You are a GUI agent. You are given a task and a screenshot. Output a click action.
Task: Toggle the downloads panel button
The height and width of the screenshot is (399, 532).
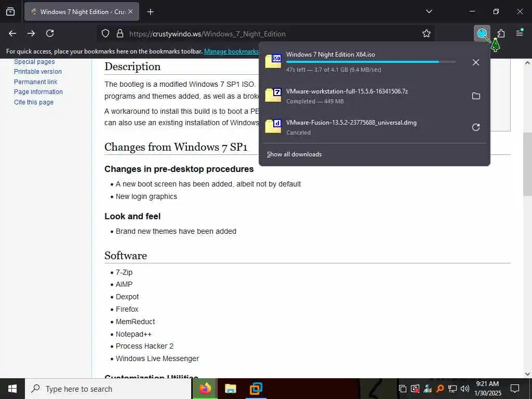tap(482, 33)
